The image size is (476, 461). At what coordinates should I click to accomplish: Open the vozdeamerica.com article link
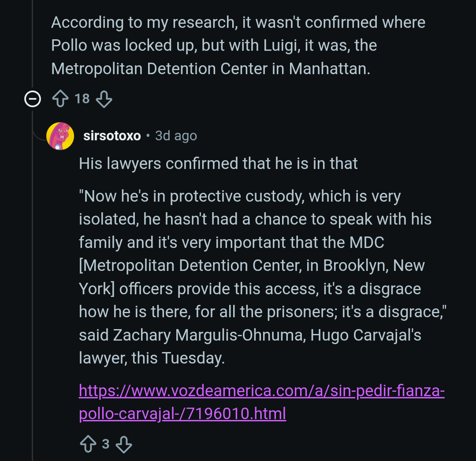point(261,402)
